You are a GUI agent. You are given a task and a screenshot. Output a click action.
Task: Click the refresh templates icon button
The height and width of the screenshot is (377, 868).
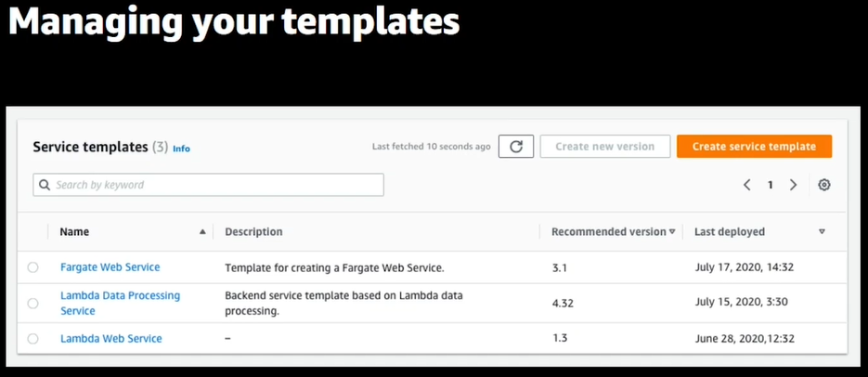(x=516, y=147)
